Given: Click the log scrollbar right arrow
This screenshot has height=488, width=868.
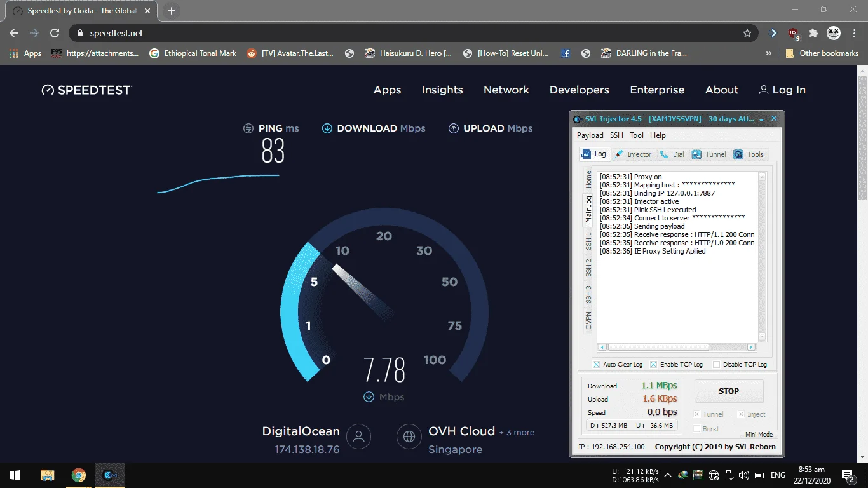Looking at the screenshot, I should point(751,348).
